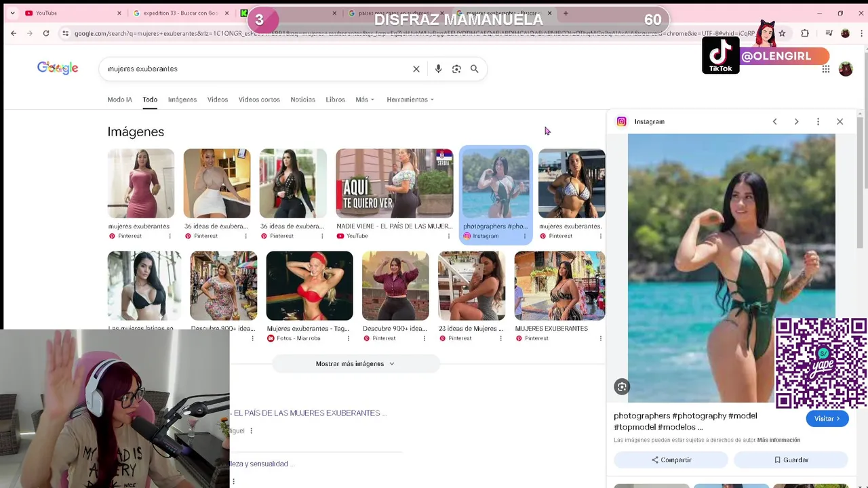This screenshot has width=868, height=488.
Task: Open options menu of highlighted Instagram thumbnail
Action: [x=524, y=236]
